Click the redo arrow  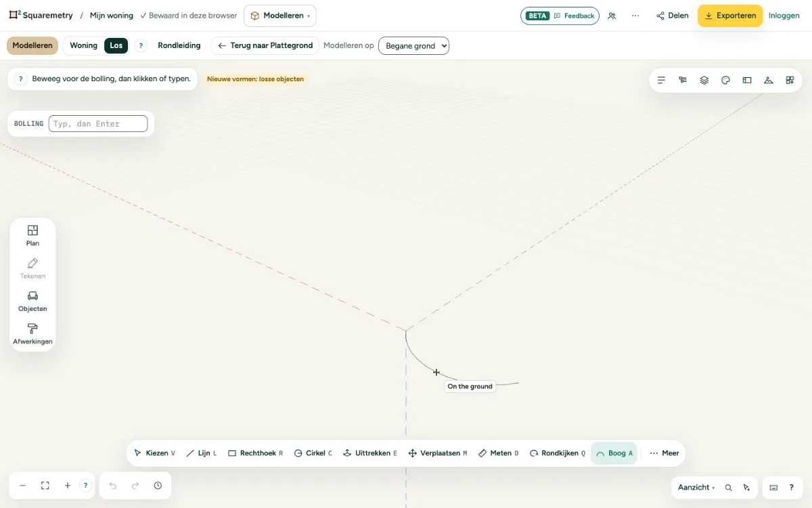coord(135,486)
